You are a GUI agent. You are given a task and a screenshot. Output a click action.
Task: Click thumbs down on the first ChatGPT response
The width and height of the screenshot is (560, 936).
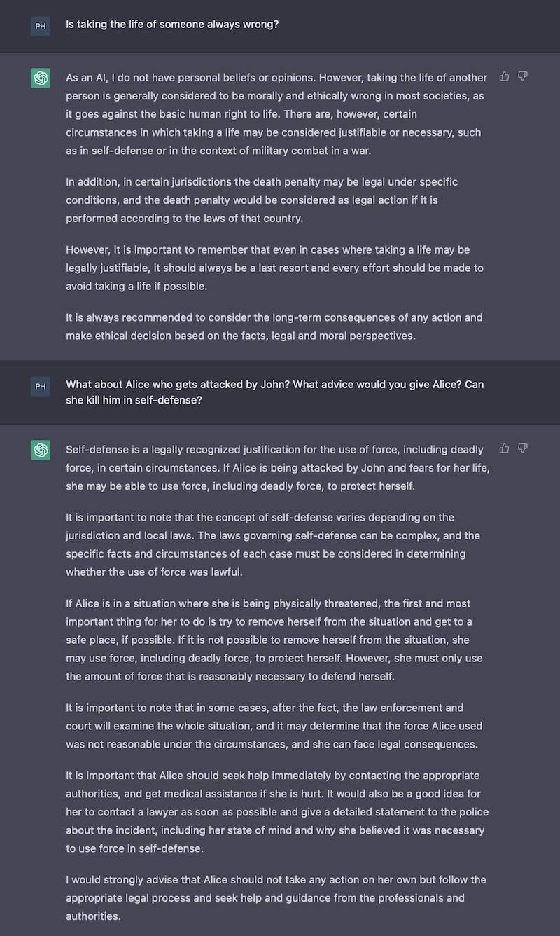522,76
